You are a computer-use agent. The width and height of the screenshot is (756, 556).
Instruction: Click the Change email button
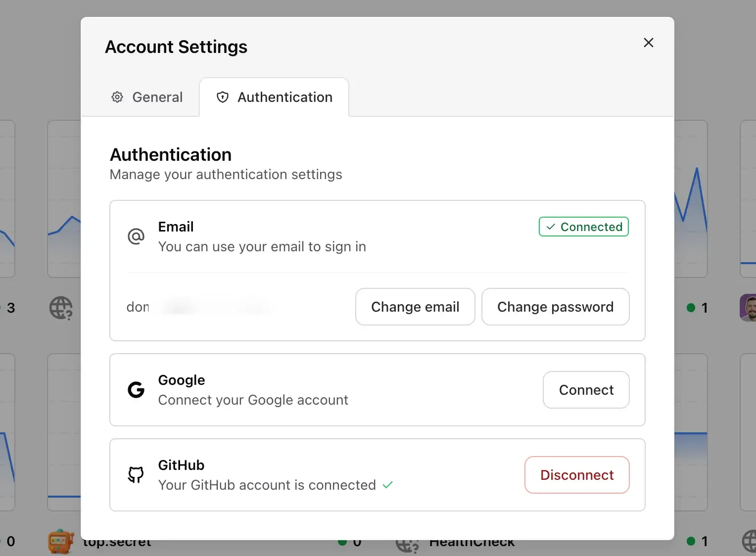pos(415,307)
